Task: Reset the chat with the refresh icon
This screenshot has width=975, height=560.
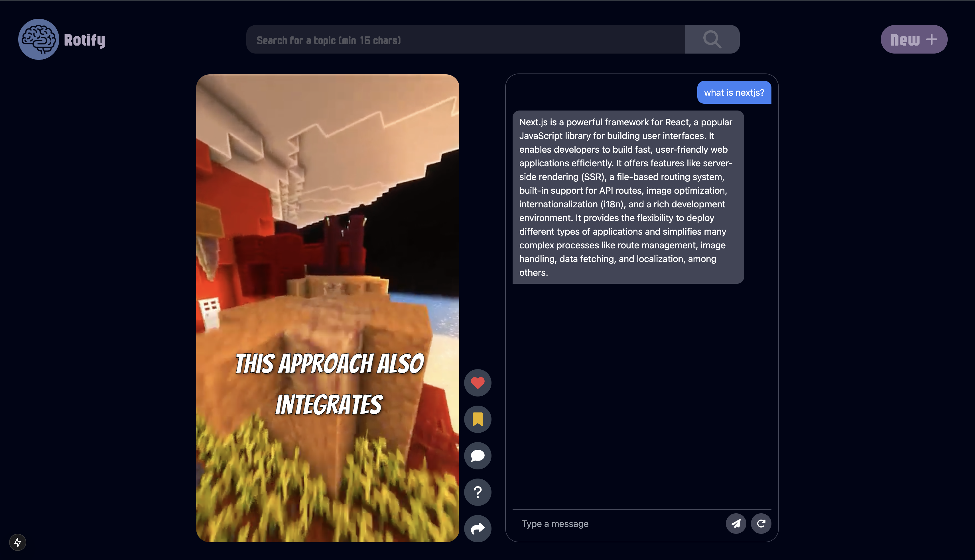Action: pos(761,524)
